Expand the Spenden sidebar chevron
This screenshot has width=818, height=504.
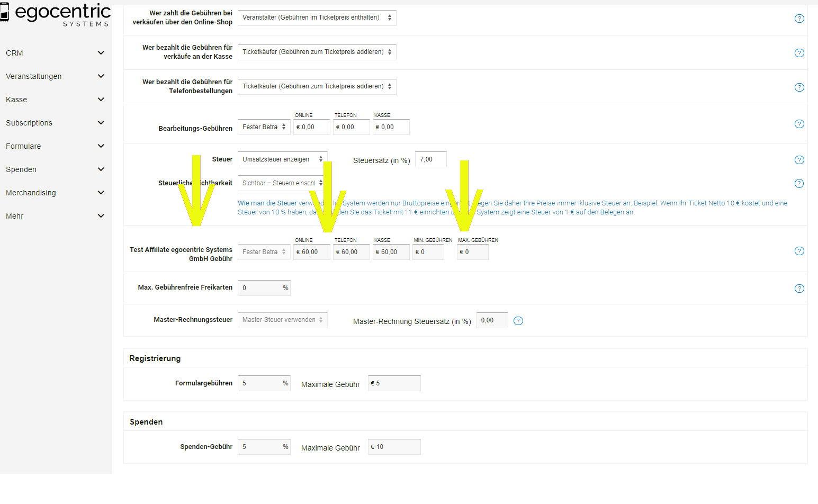(x=101, y=169)
